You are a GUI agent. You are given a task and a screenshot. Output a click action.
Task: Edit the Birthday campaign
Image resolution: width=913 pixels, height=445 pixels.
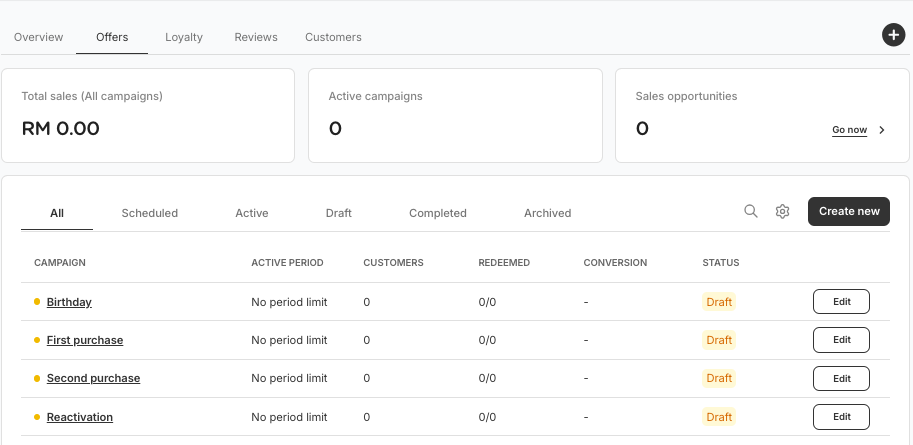[x=841, y=302]
